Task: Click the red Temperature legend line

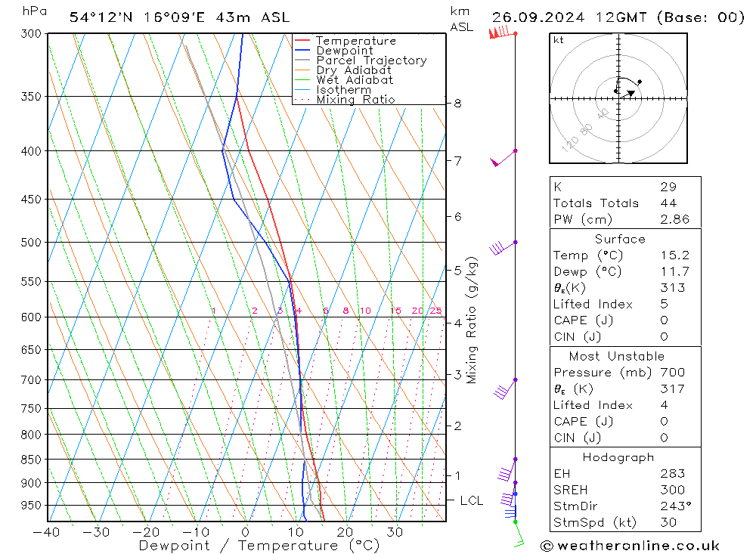Action: (x=302, y=41)
